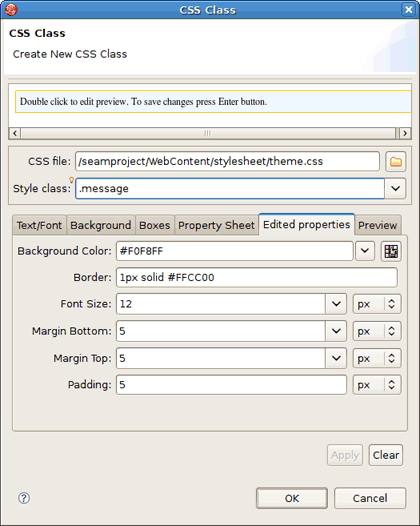This screenshot has width=420, height=526.
Task: Click the preview scrollbar left arrow
Action: (14, 133)
